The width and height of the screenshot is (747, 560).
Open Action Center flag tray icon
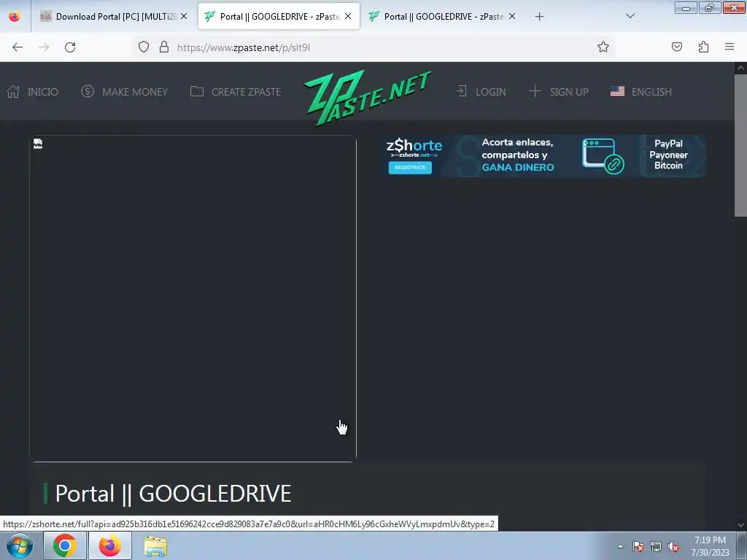(x=638, y=546)
